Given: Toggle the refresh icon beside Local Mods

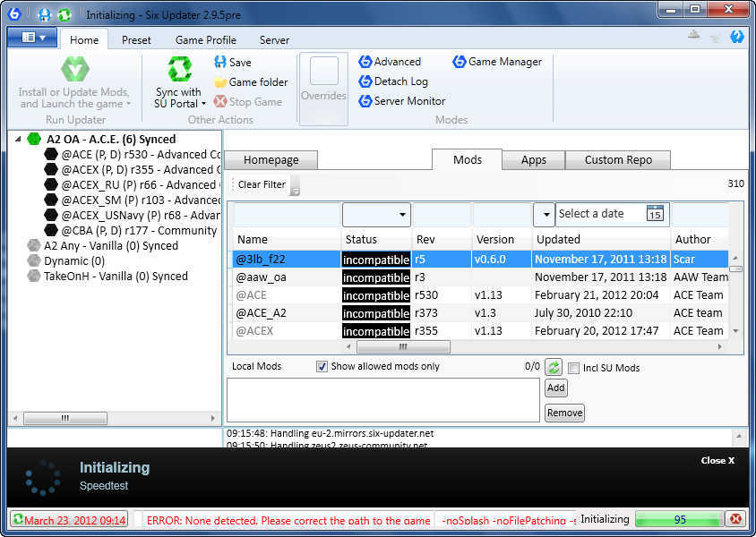Looking at the screenshot, I should point(553,368).
